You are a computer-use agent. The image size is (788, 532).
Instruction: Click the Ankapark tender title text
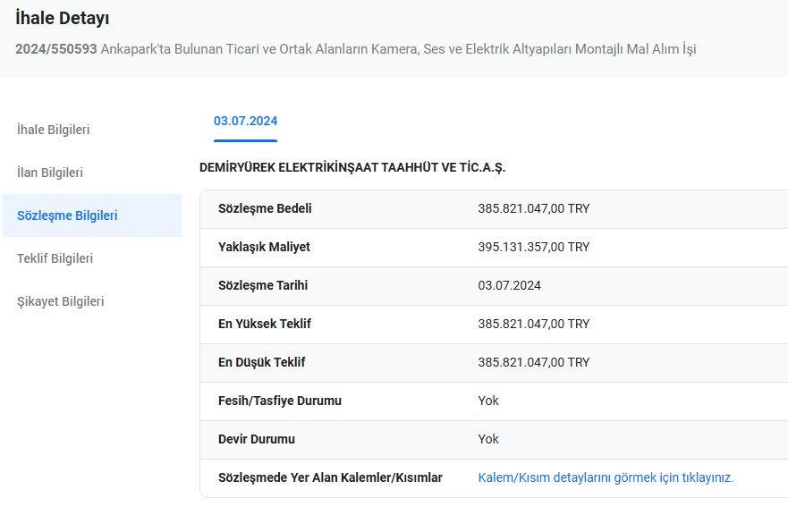pos(398,48)
